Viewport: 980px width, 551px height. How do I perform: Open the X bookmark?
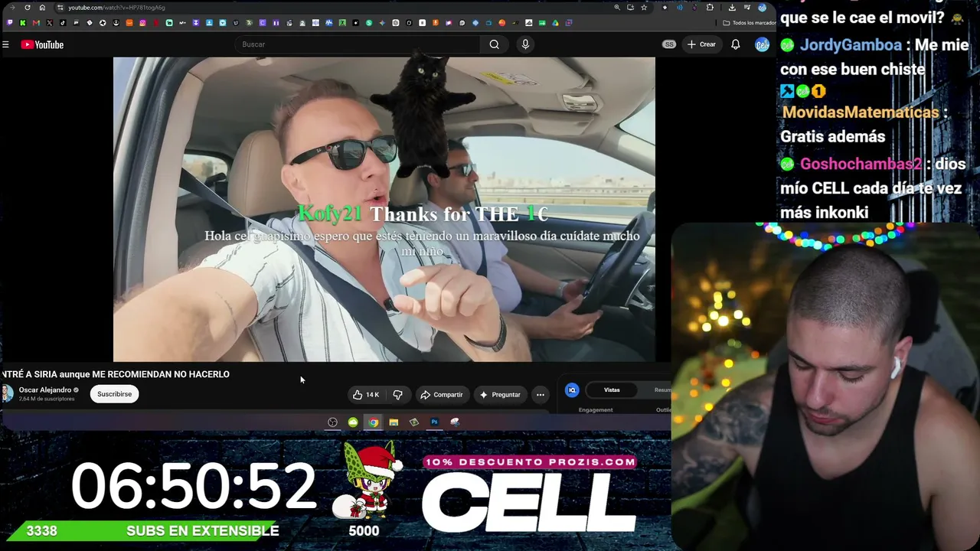[50, 23]
